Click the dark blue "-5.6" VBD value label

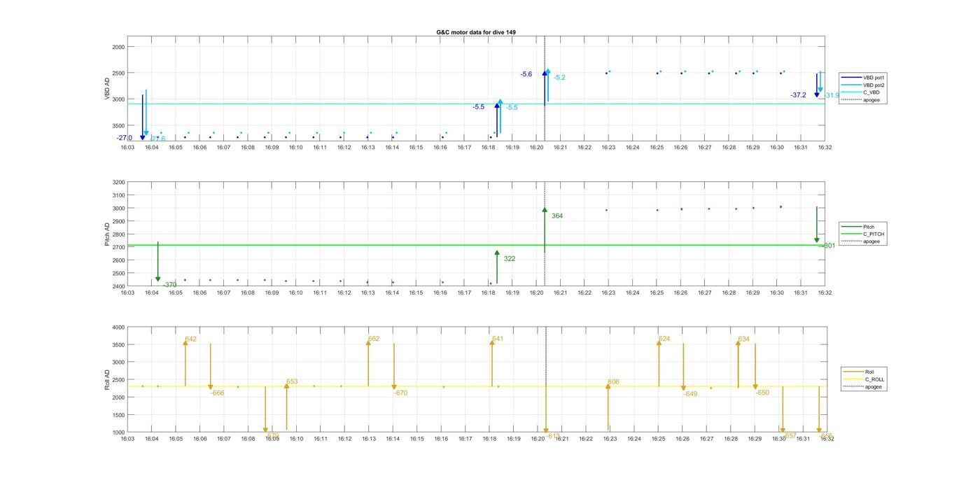pyautogui.click(x=526, y=74)
